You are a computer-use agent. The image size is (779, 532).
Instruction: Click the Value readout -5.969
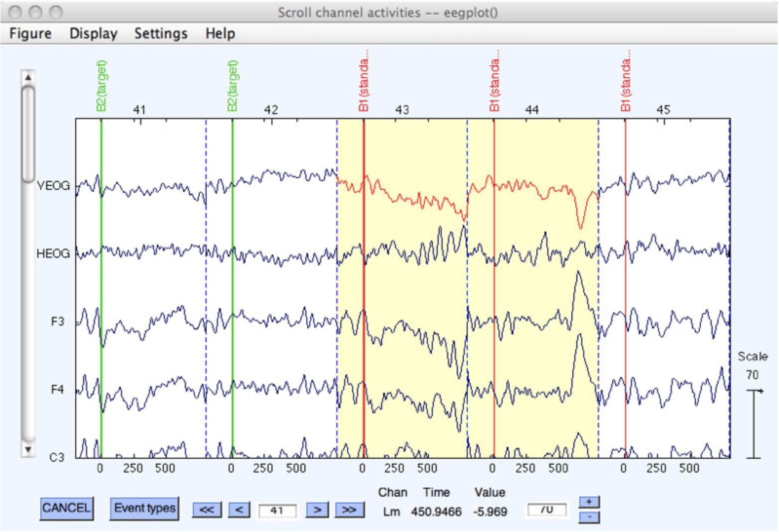490,512
